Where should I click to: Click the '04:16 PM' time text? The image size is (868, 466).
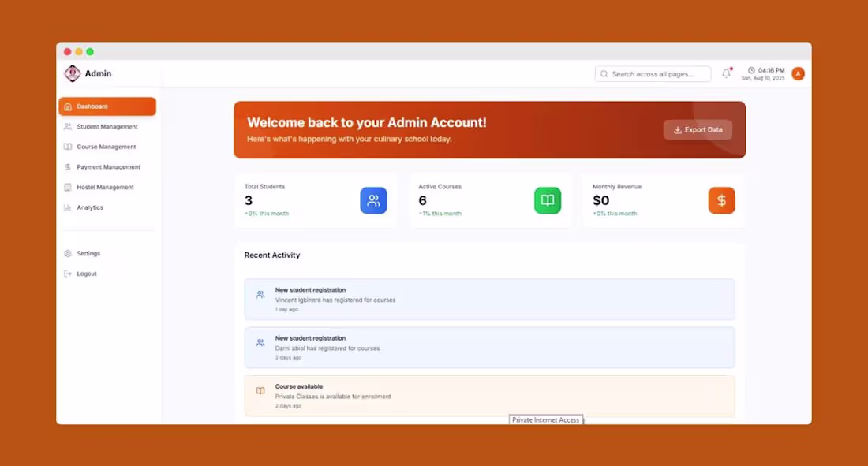pyautogui.click(x=771, y=70)
